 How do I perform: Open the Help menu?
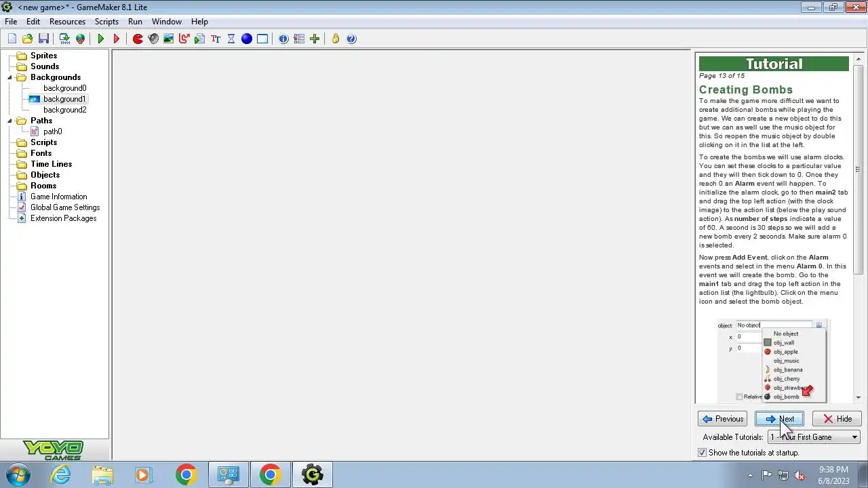199,21
